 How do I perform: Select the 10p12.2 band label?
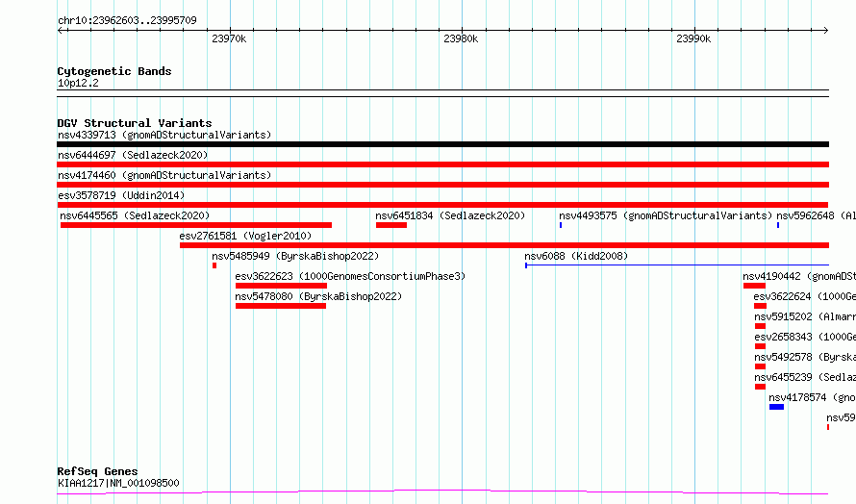click(x=78, y=83)
